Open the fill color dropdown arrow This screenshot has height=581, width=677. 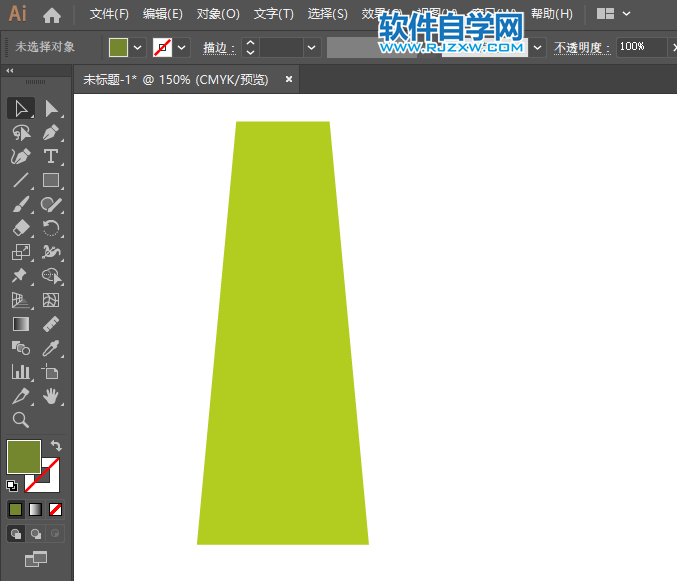click(138, 47)
